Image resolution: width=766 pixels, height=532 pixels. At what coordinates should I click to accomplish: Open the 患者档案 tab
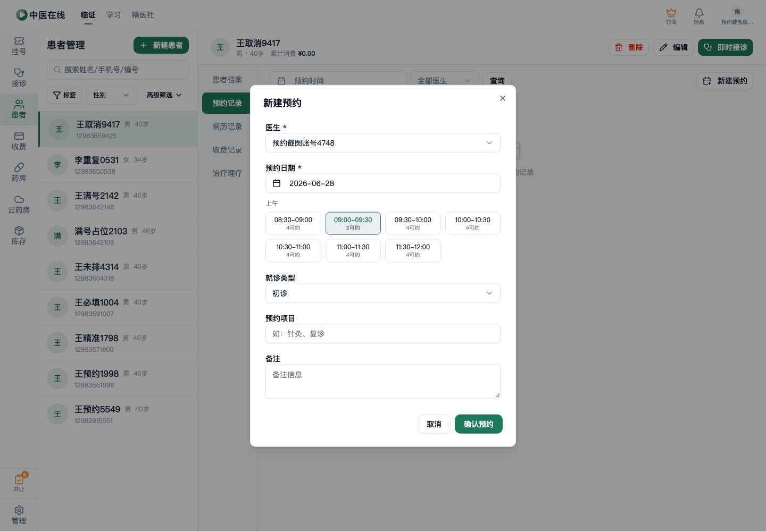pos(227,80)
